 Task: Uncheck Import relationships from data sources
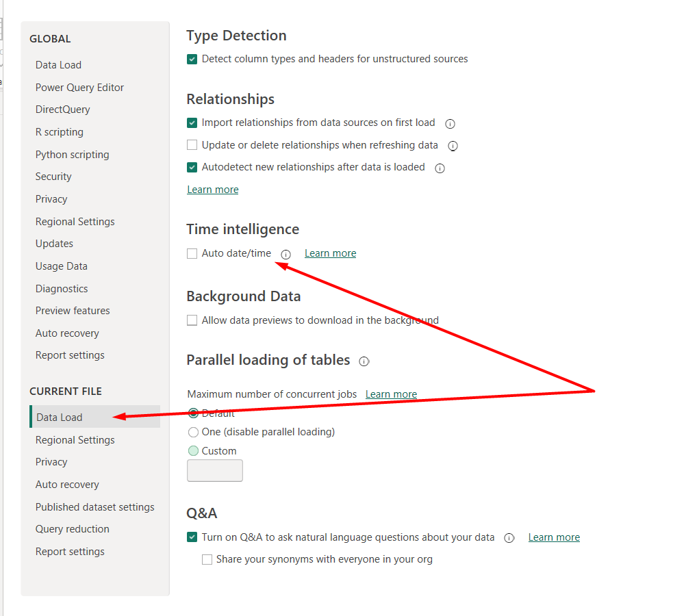pos(192,123)
